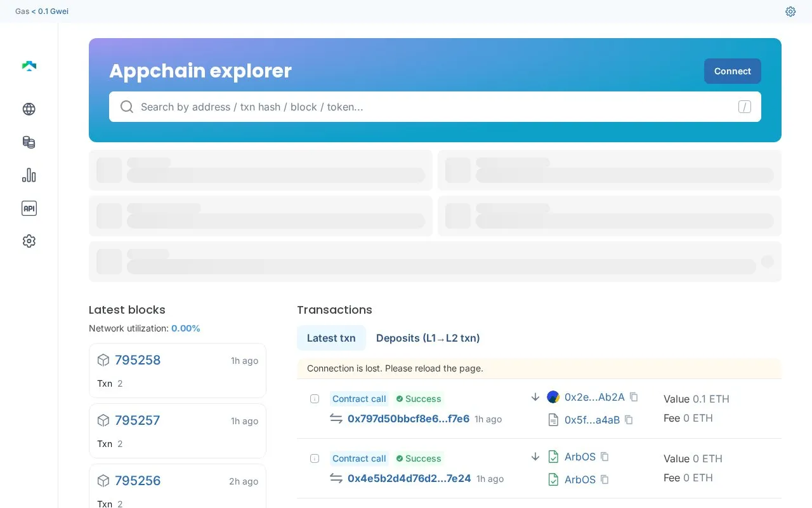Click the Contract call tag of 0x797d50bbcf8e6...f7e6
812x508 pixels.
point(359,399)
